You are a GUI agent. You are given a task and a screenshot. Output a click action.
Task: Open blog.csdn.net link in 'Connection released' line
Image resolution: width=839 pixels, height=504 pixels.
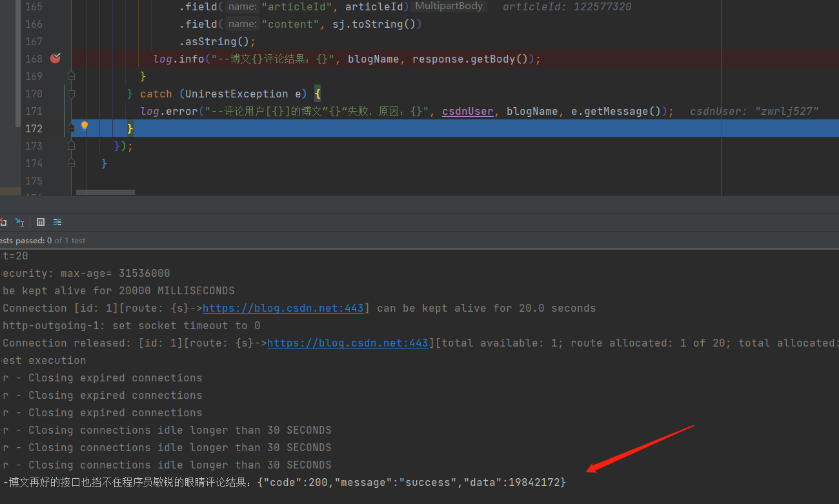coord(348,343)
